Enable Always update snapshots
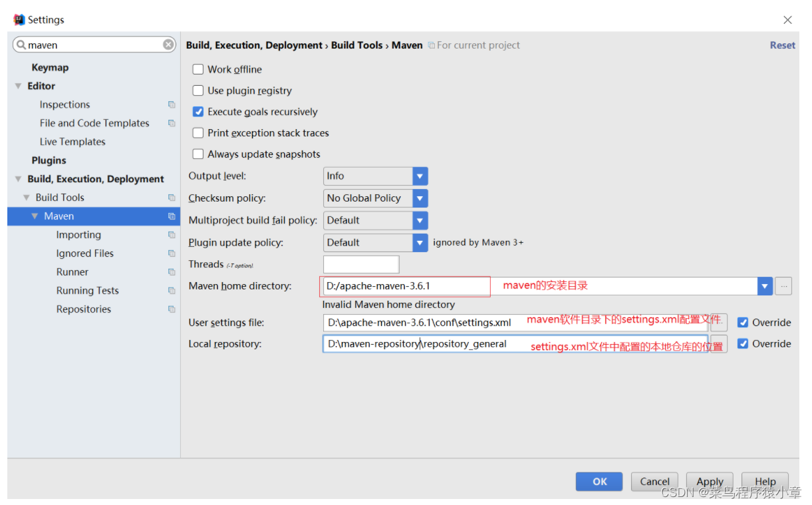Screen dimensions: 812x505 (198, 154)
